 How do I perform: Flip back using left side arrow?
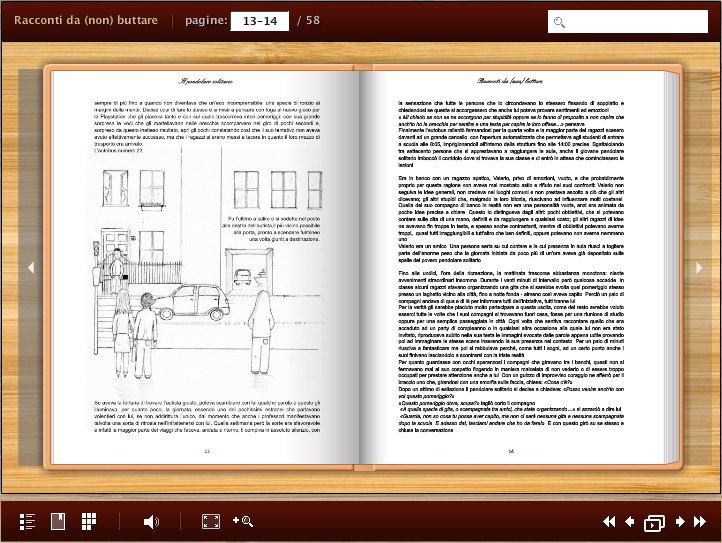(31, 268)
